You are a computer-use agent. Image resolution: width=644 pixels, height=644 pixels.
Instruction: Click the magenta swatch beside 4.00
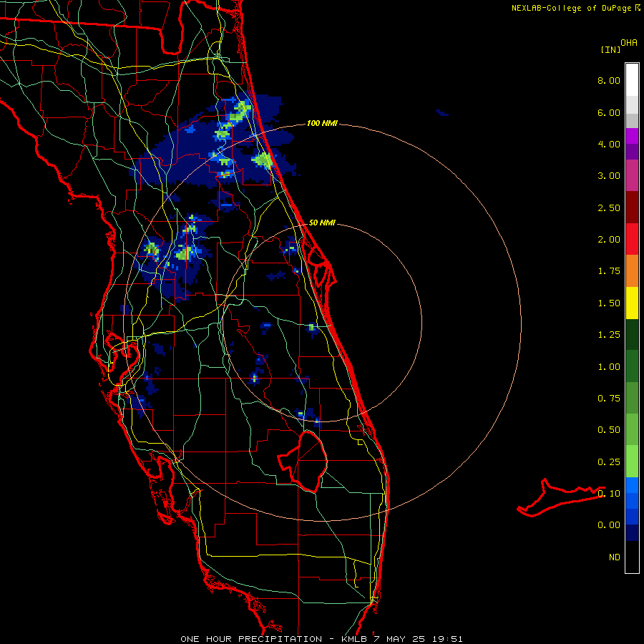(632, 136)
